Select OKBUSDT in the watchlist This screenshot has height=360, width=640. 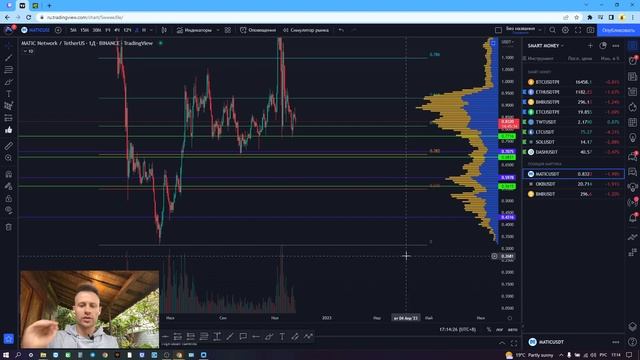pyautogui.click(x=573, y=184)
